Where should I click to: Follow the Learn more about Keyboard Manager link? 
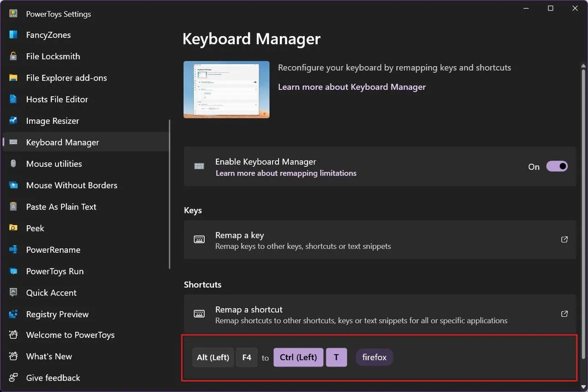[352, 87]
